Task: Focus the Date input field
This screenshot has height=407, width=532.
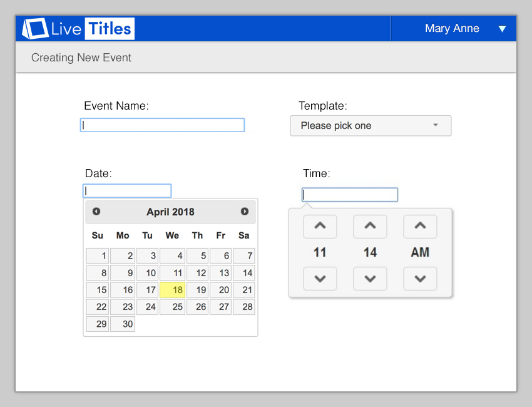Action: click(x=127, y=191)
